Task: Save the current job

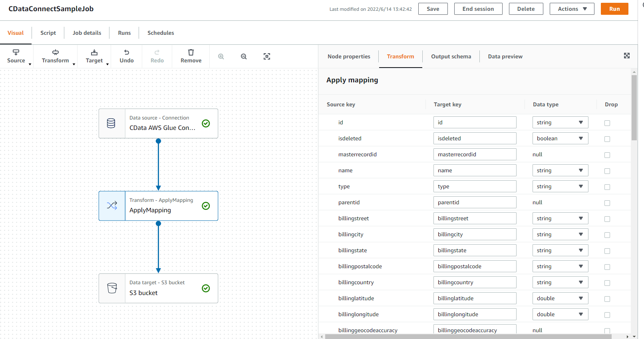Action: pos(433,9)
